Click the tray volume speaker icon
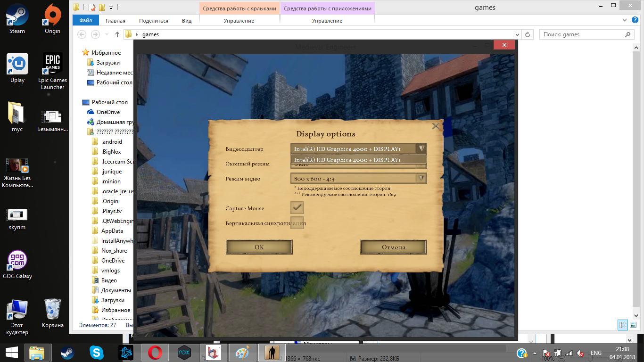Viewport: 644px width, 362px height. (x=581, y=353)
